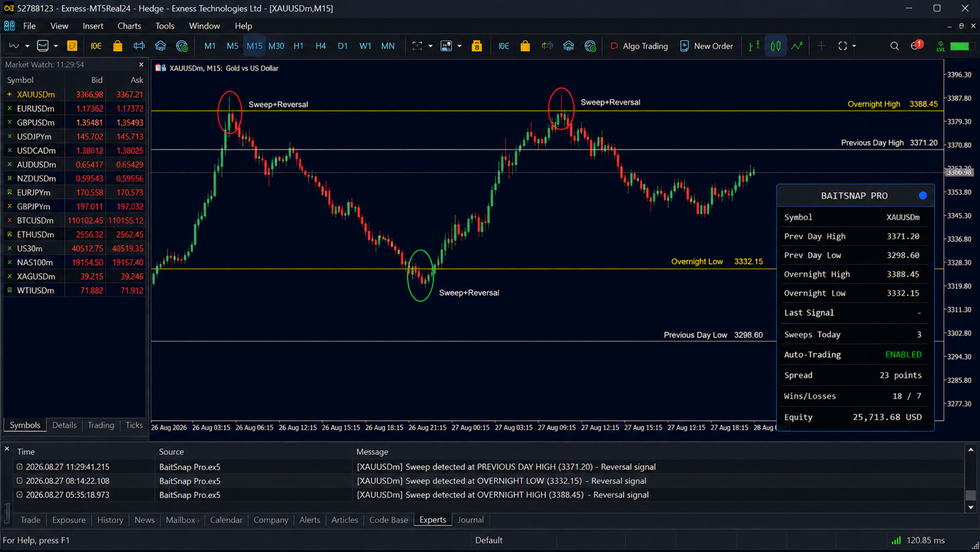Expand the fullscreen mode dropdown arrow
Viewport: 980px width, 552px height.
(854, 46)
